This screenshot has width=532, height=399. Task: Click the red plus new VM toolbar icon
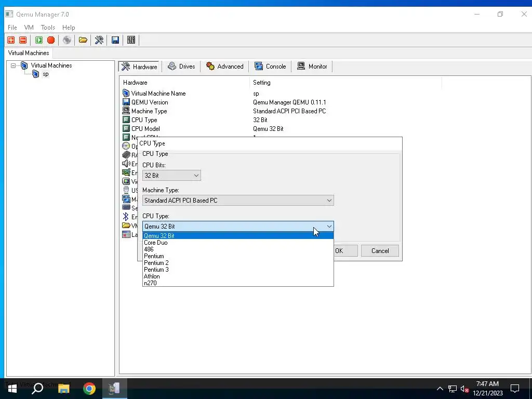coord(11,40)
